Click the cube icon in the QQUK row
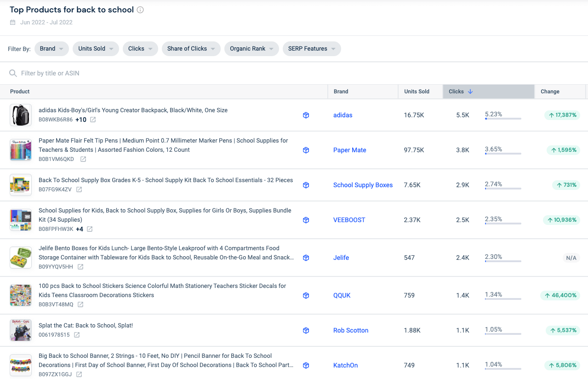Screen dimensions: 588x379 [306, 295]
